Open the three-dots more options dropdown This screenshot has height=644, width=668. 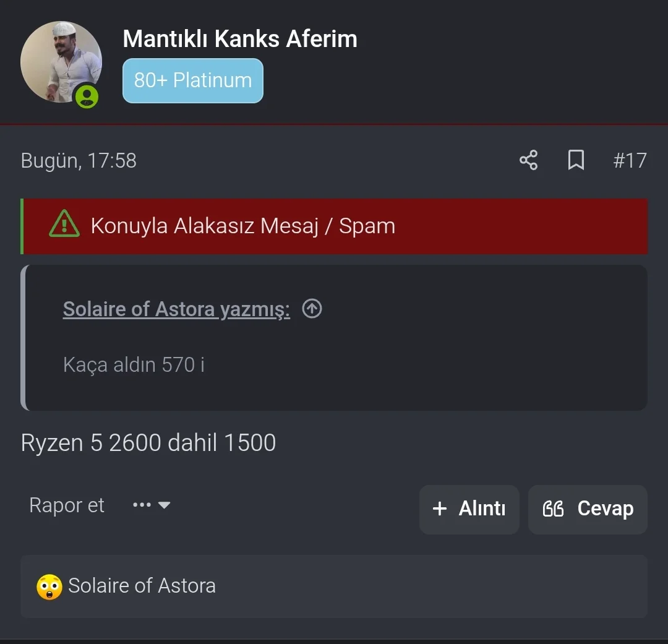click(152, 505)
